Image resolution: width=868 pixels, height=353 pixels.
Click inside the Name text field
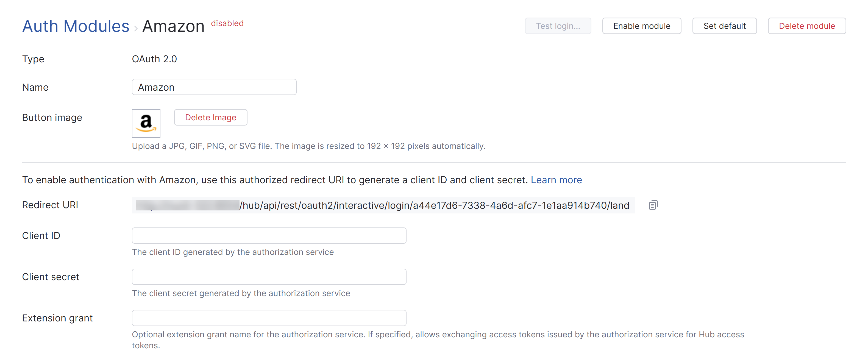click(x=214, y=87)
